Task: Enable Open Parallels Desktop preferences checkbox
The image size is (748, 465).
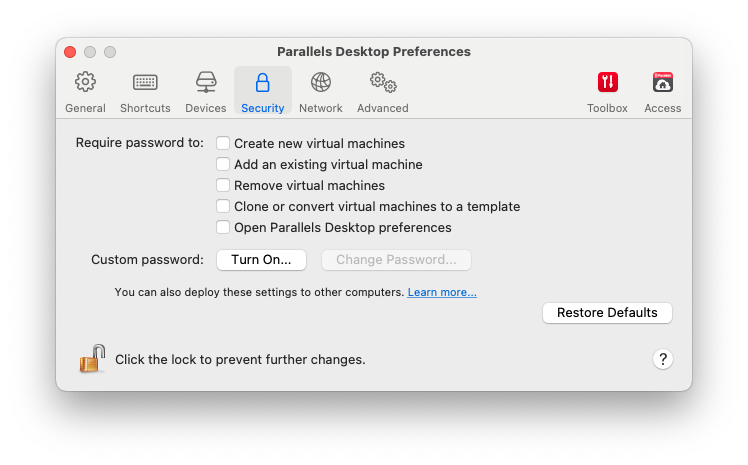Action: 223,228
